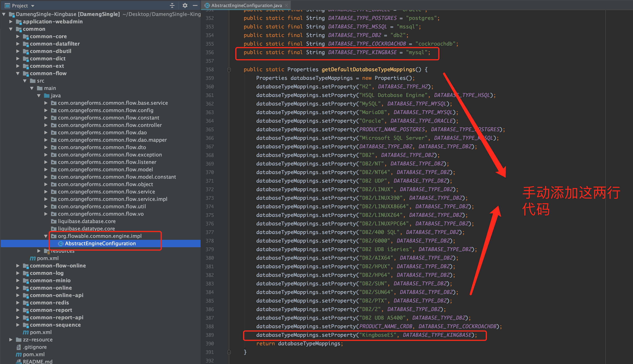Image resolution: width=633 pixels, height=364 pixels.
Task: Open Project panel settings gear
Action: 185,5
